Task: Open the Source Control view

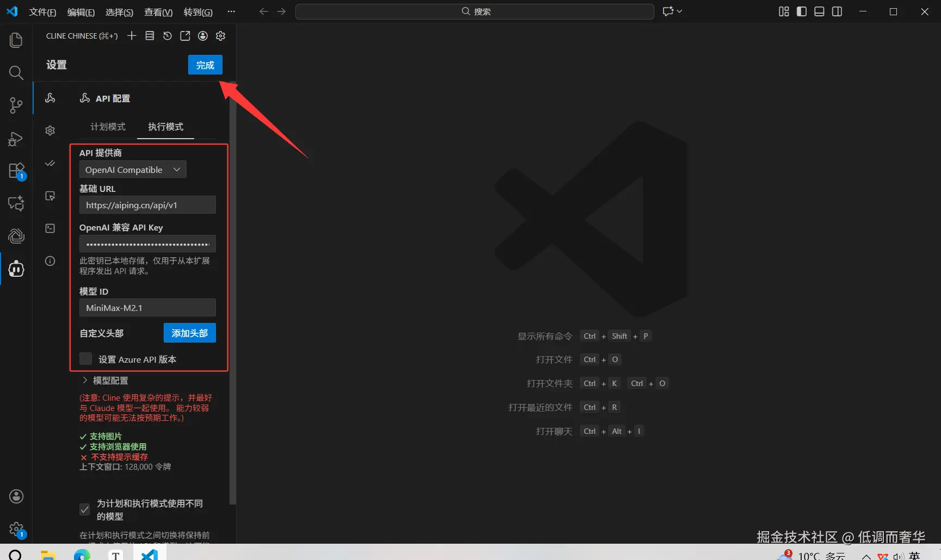Action: [x=16, y=105]
